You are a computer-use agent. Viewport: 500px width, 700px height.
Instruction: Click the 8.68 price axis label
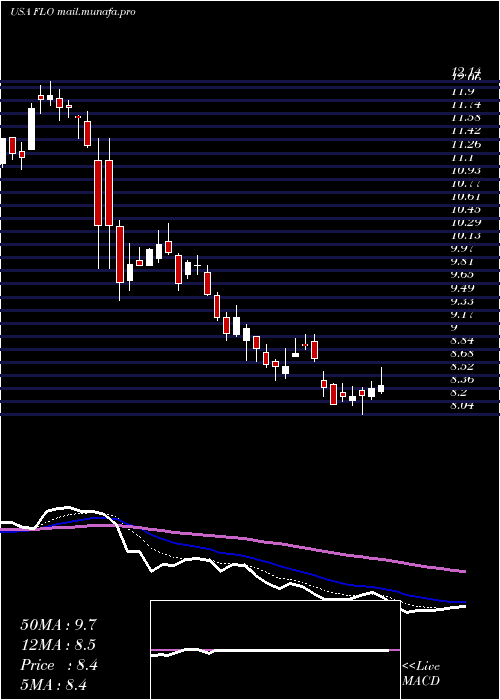(463, 353)
